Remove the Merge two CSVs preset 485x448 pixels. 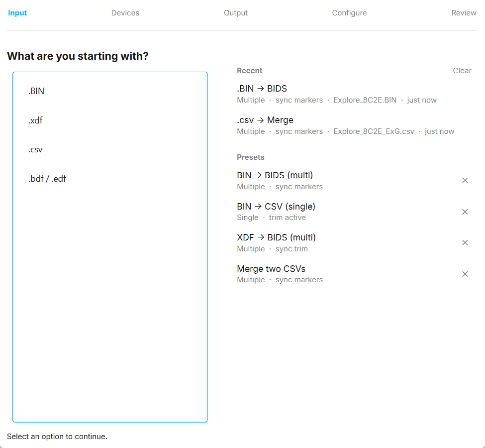[465, 274]
